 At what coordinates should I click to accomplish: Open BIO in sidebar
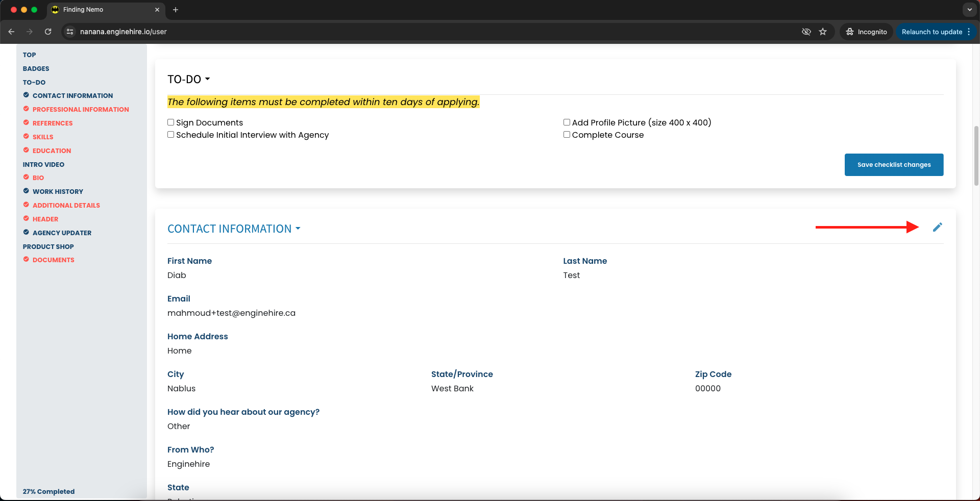click(x=38, y=178)
